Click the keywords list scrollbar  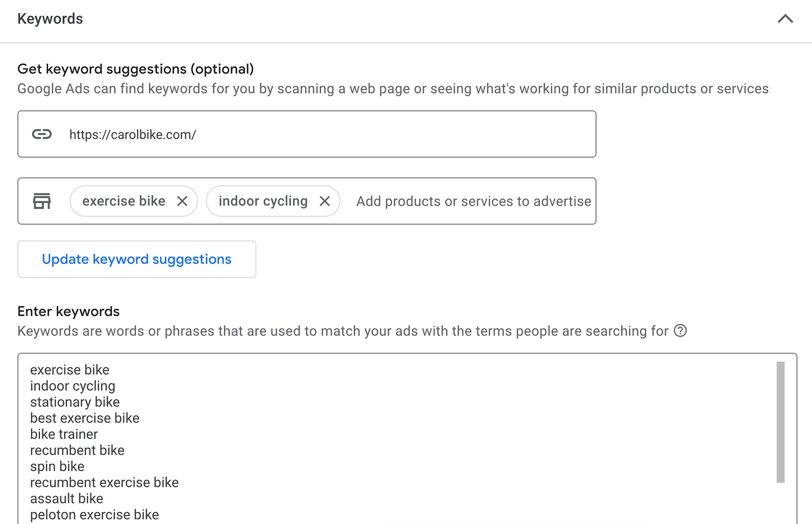click(781, 422)
